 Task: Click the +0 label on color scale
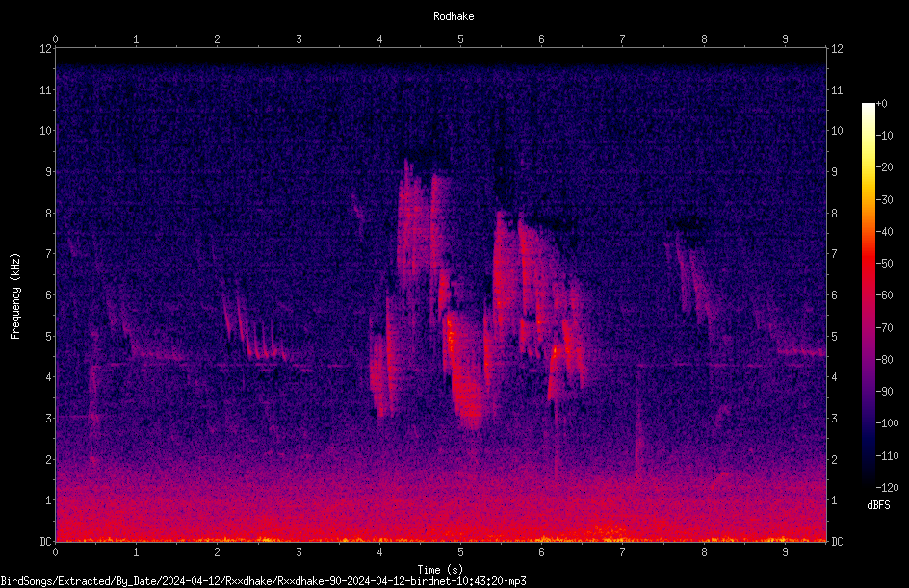pyautogui.click(x=882, y=104)
